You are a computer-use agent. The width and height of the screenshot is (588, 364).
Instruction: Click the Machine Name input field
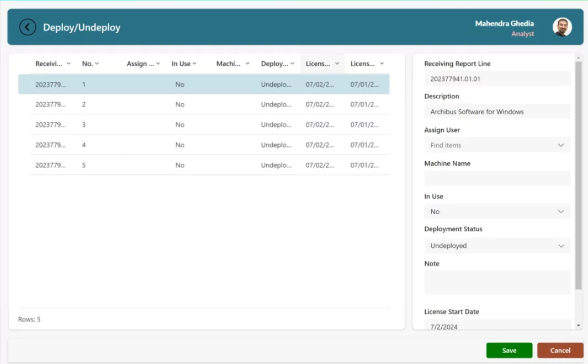pyautogui.click(x=496, y=178)
